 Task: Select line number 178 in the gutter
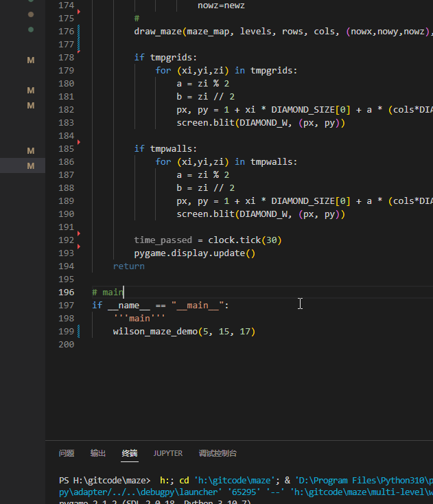coord(67,57)
